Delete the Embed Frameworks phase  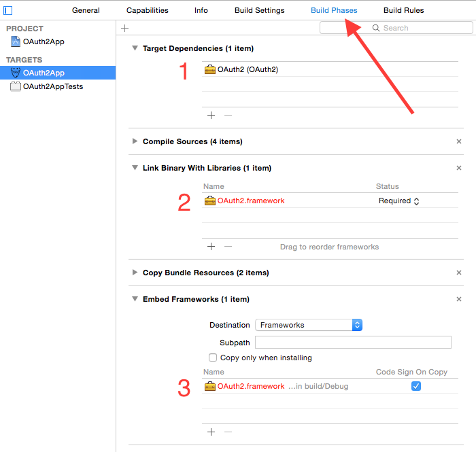pos(459,299)
